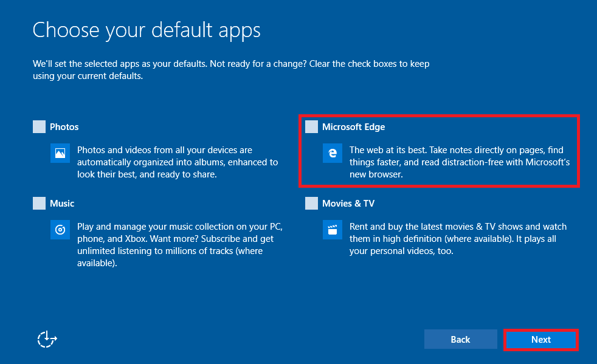Click the "Microsoft Edge" label text

tap(353, 127)
